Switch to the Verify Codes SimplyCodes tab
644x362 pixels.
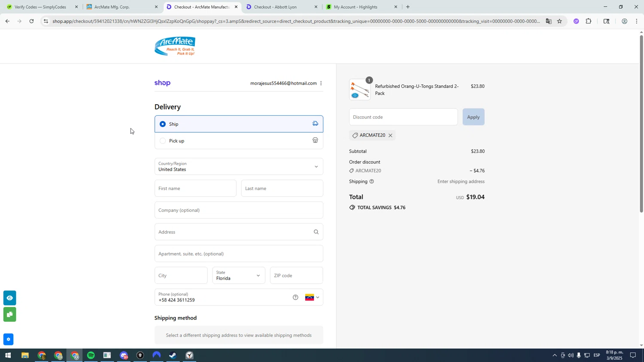[41, 7]
